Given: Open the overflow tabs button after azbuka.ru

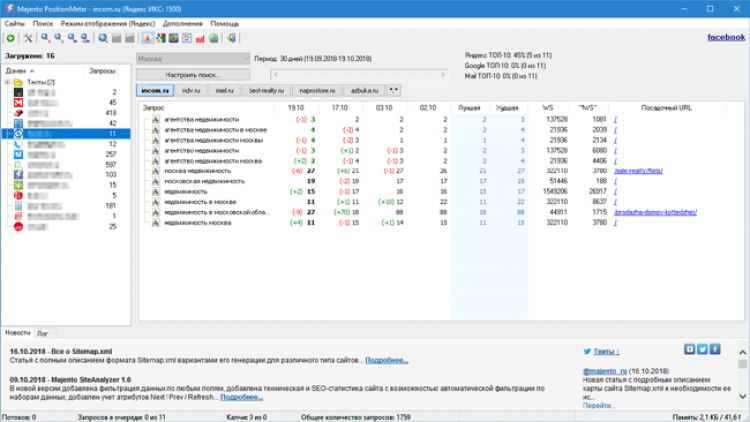Looking at the screenshot, I should tap(394, 90).
